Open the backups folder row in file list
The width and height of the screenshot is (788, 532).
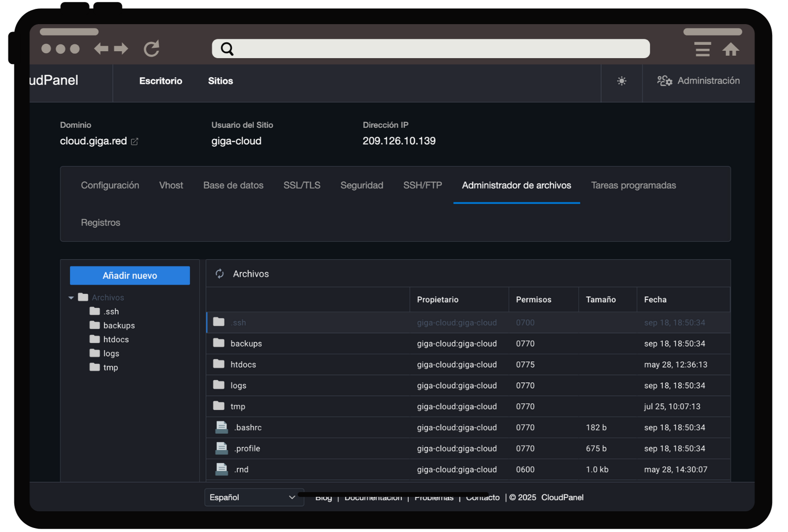pyautogui.click(x=246, y=344)
